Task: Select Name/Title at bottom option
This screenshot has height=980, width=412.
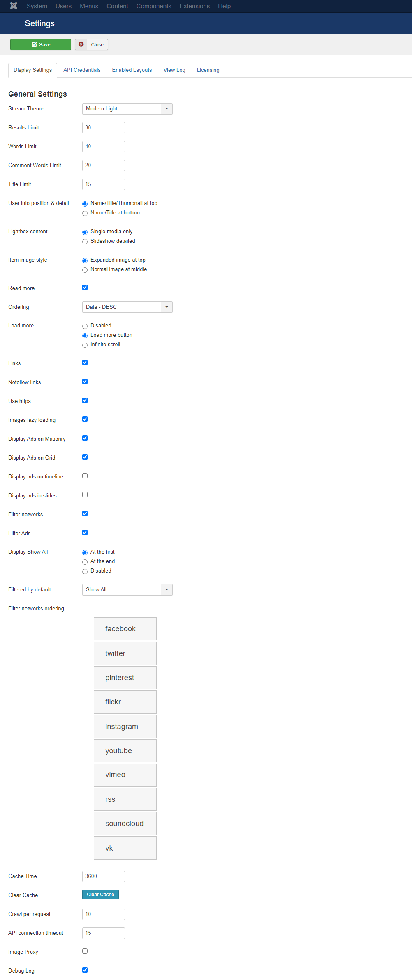Action: (x=85, y=213)
